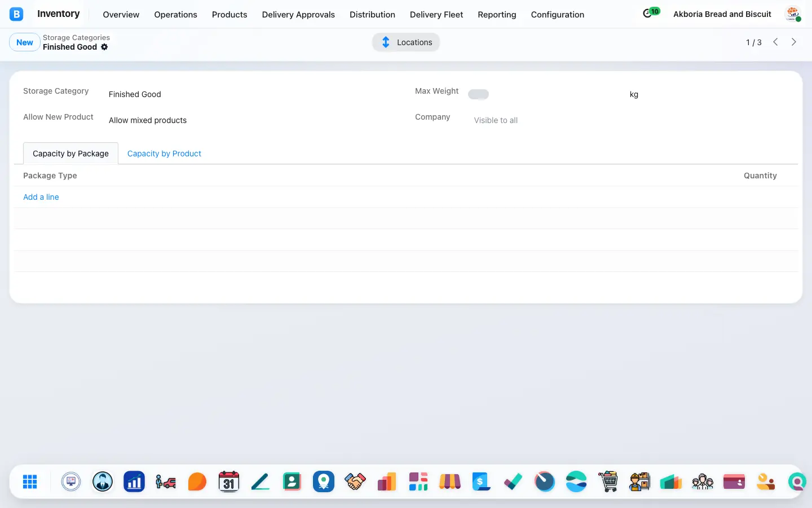Open the blue apps grid launcher in dock
Screen dimensions: 812x508
[x=30, y=481]
